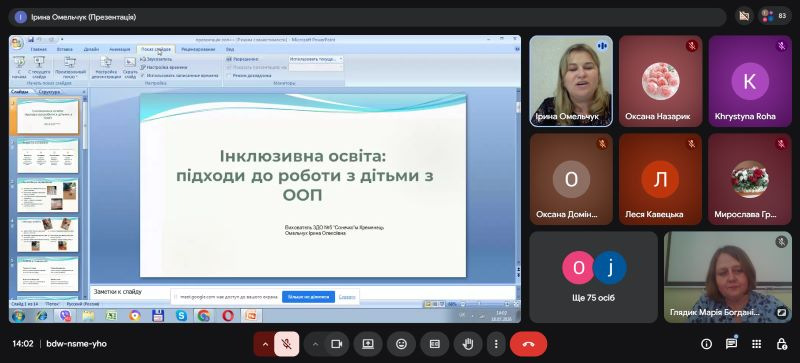Click the blue button in the meet.google.com sharing bar
This screenshot has width=800, height=363.
point(308,297)
